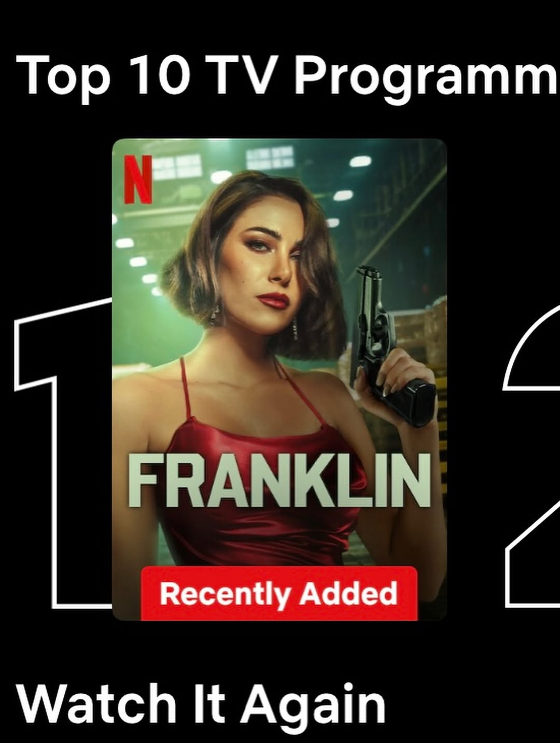
Task: Click the Netflix N logo on Franklin poster
Action: tap(138, 179)
